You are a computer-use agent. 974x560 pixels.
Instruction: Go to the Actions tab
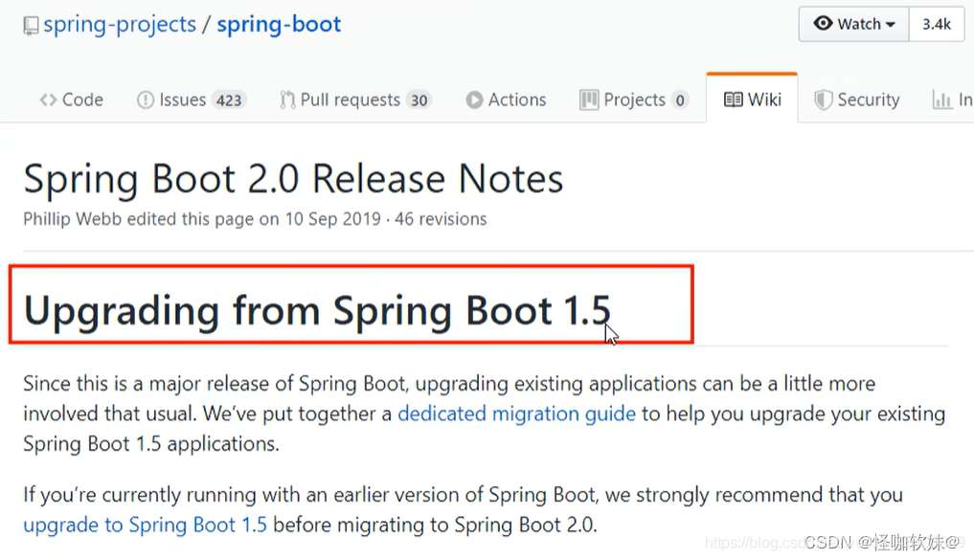click(516, 100)
